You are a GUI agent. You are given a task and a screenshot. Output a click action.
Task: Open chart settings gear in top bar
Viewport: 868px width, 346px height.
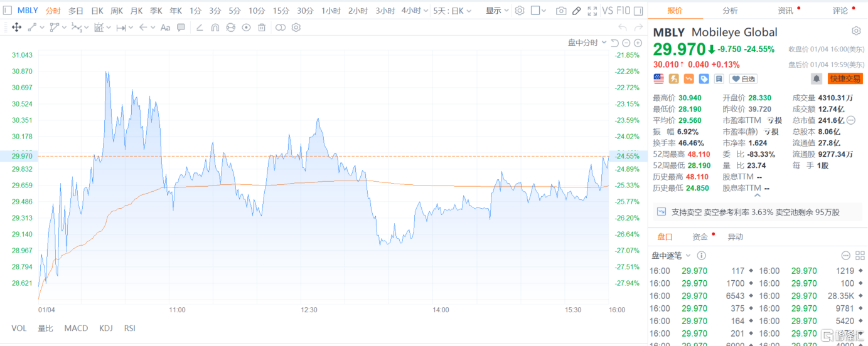point(520,11)
